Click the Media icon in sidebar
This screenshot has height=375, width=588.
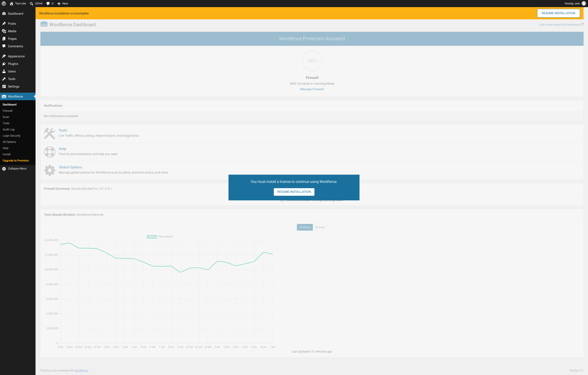tap(4, 31)
